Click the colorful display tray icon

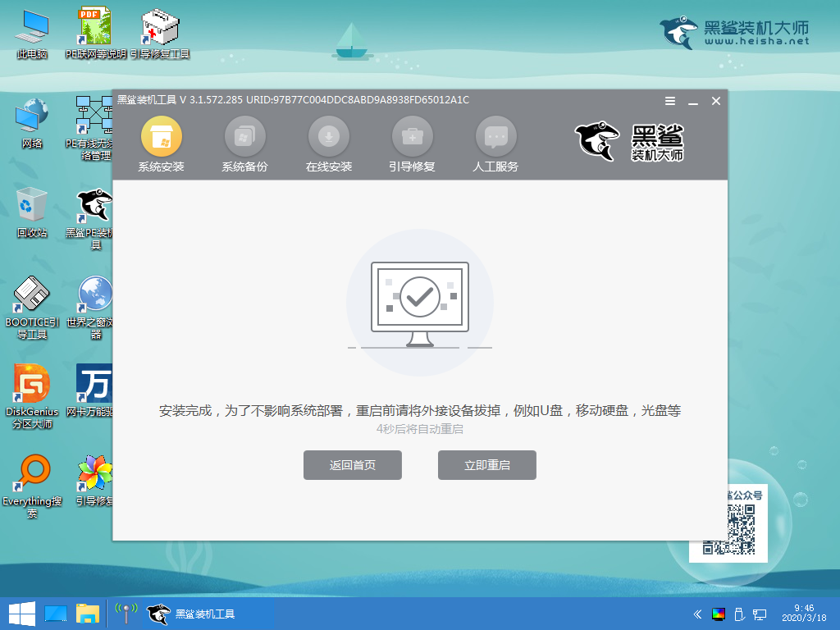click(719, 614)
